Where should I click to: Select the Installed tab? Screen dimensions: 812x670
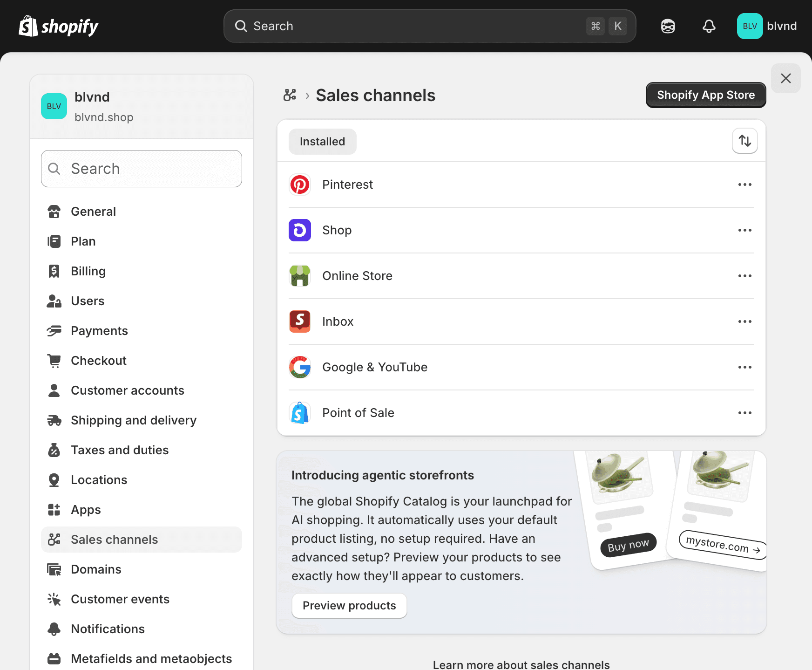[322, 142]
